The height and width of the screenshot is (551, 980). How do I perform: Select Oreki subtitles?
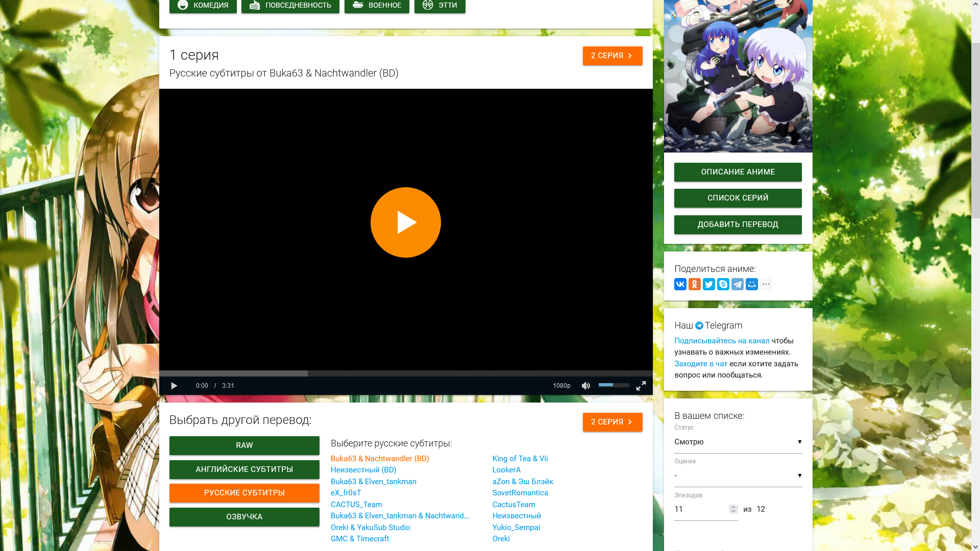(x=501, y=539)
